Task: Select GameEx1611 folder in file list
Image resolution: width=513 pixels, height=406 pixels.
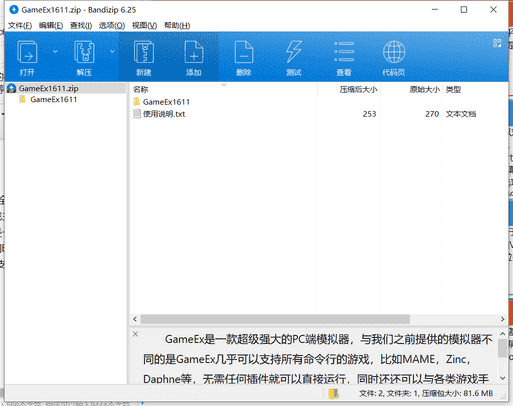Action: 166,102
